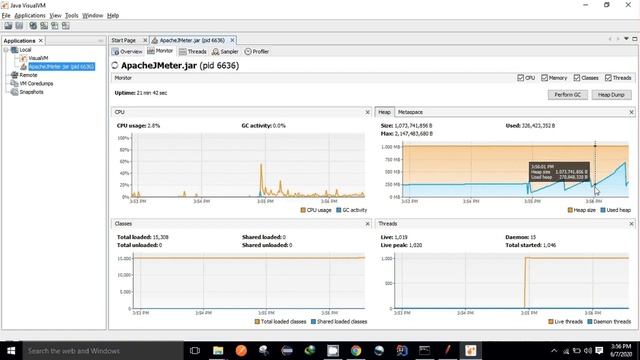Click the Used heap legend swatch
The image size is (640, 360).
pos(603,210)
